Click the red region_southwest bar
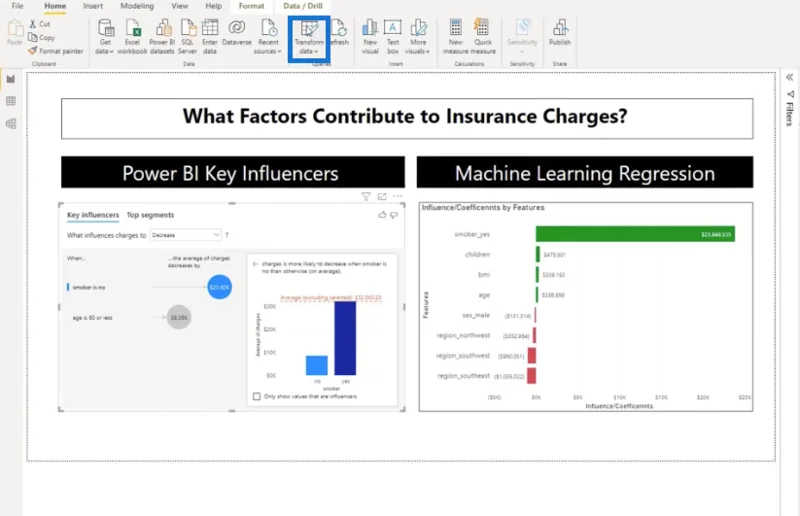800x516 pixels. tap(532, 356)
